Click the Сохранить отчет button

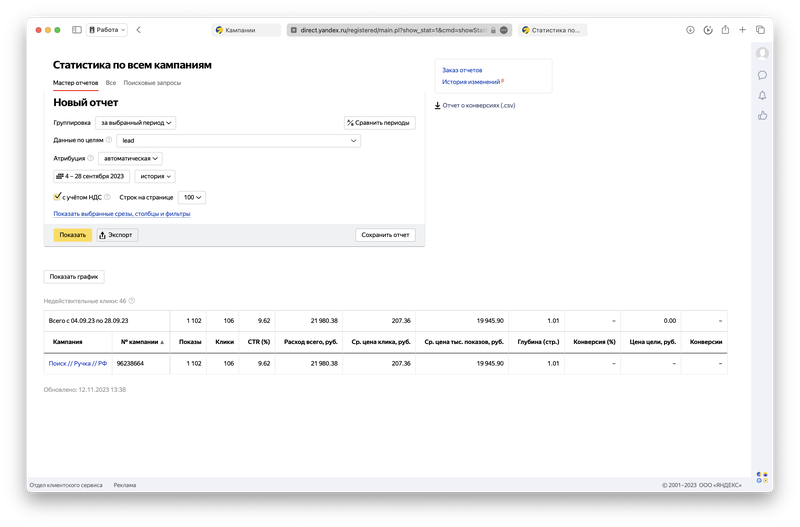[385, 235]
